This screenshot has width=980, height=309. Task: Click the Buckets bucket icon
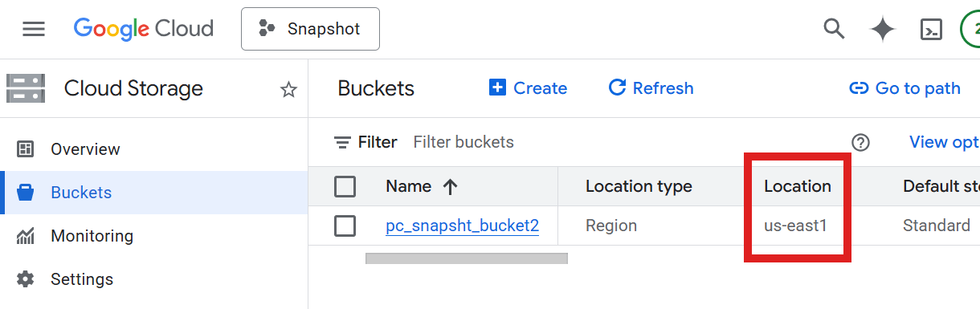[x=26, y=193]
